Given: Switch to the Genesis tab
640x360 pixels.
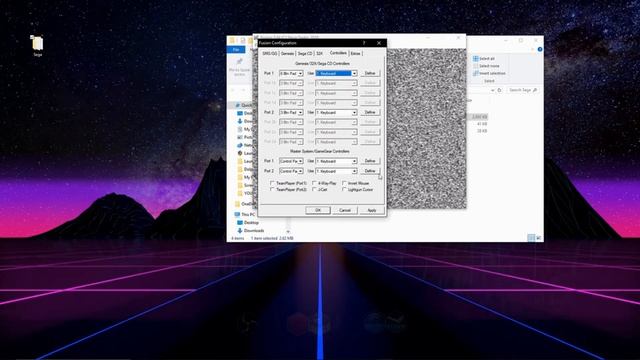Looking at the screenshot, I should click(287, 53).
